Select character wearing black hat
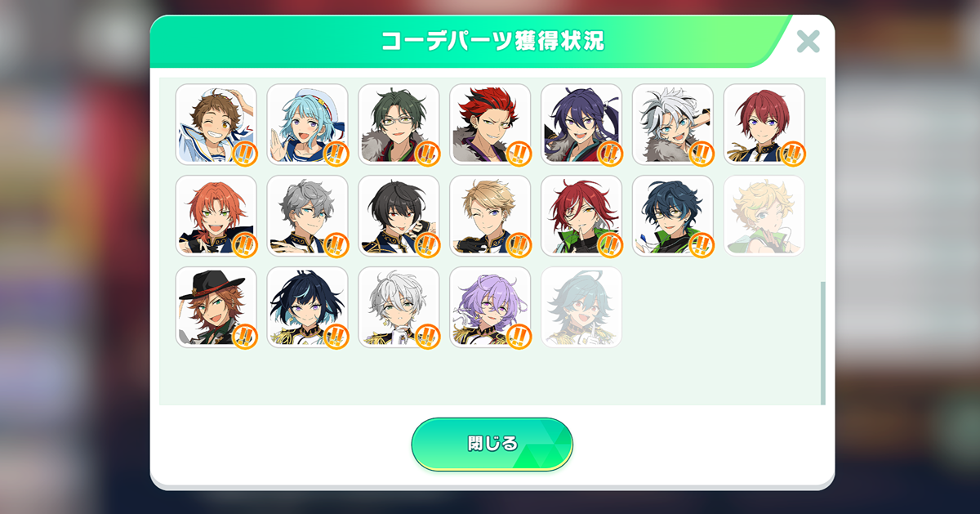This screenshot has width=980, height=514. click(x=216, y=307)
